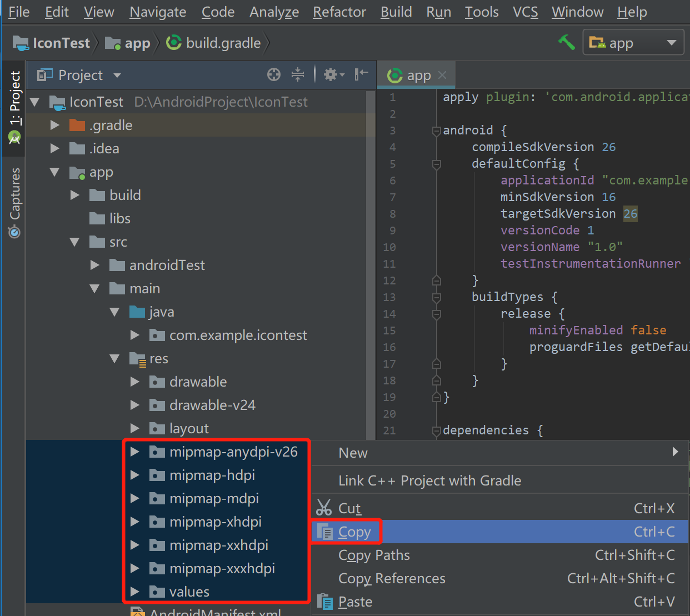Choose Copy from the context menu
This screenshot has height=616, width=690.
pyautogui.click(x=500, y=532)
